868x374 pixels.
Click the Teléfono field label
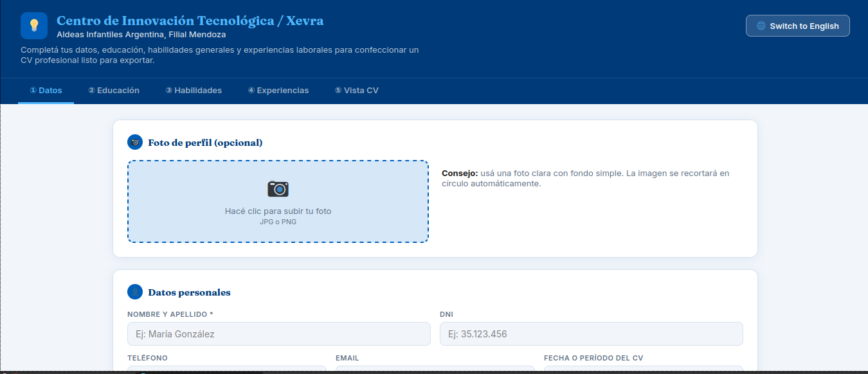tap(147, 358)
